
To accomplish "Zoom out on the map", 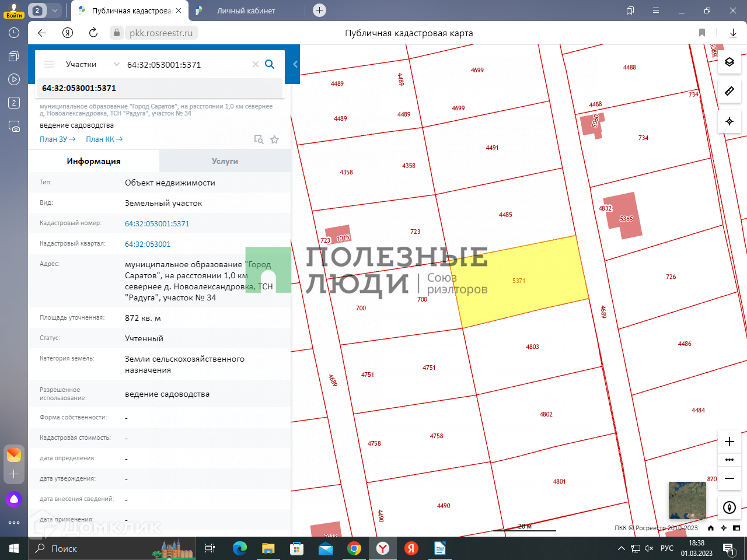I will point(729,478).
